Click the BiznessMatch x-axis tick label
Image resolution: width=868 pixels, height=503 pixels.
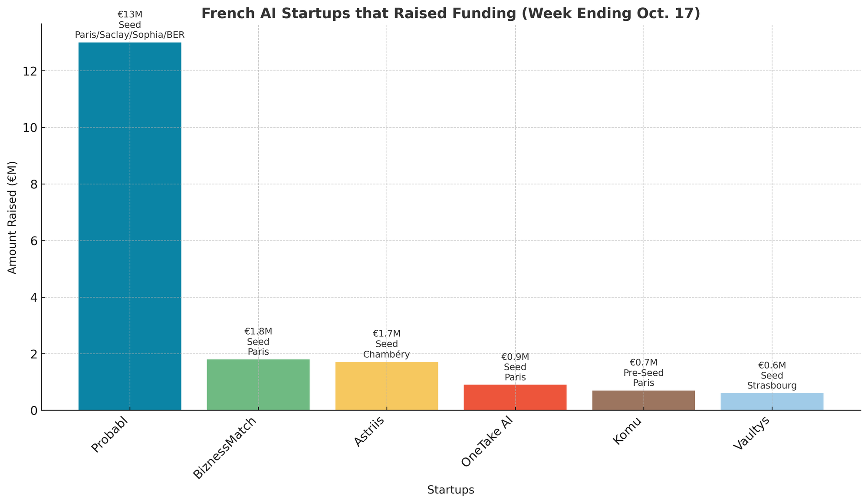[x=226, y=448]
